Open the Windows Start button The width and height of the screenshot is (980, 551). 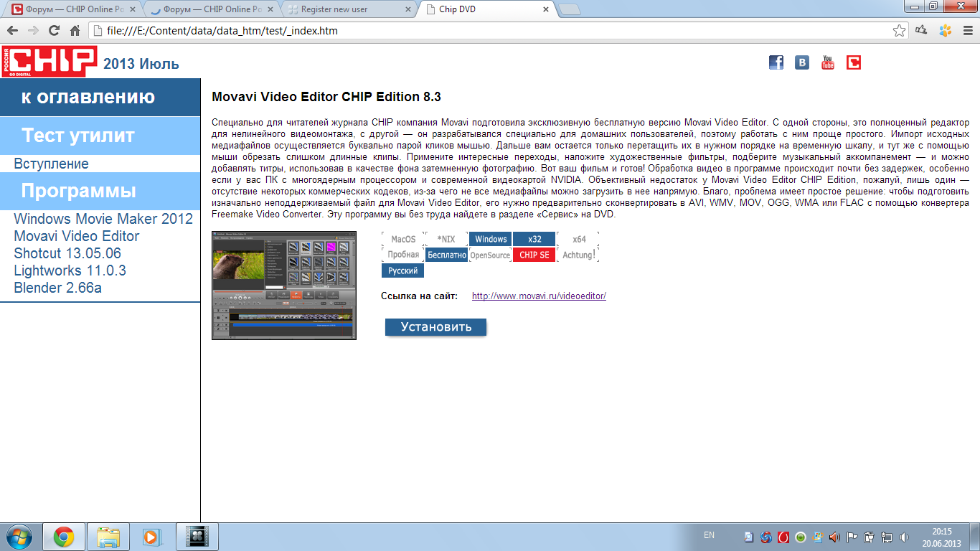point(19,537)
